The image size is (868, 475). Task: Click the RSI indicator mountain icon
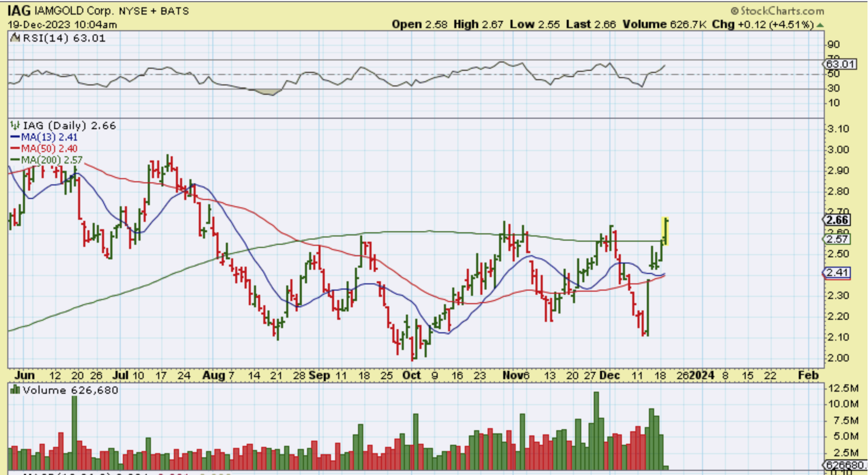15,38
